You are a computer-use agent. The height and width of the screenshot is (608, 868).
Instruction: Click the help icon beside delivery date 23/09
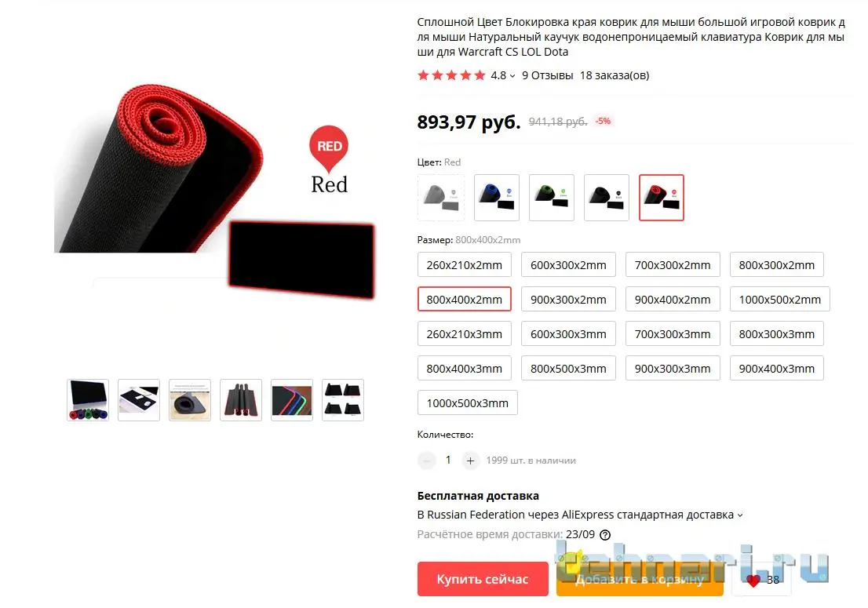(605, 535)
